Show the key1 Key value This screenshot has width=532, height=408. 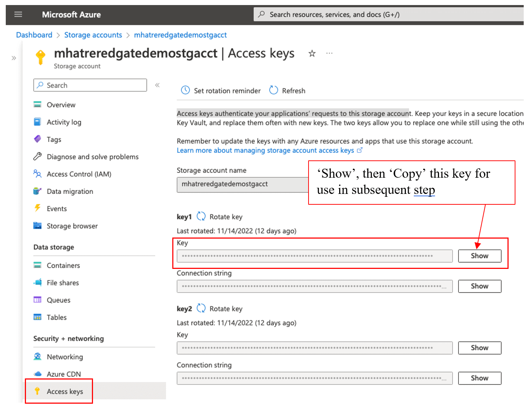(479, 256)
